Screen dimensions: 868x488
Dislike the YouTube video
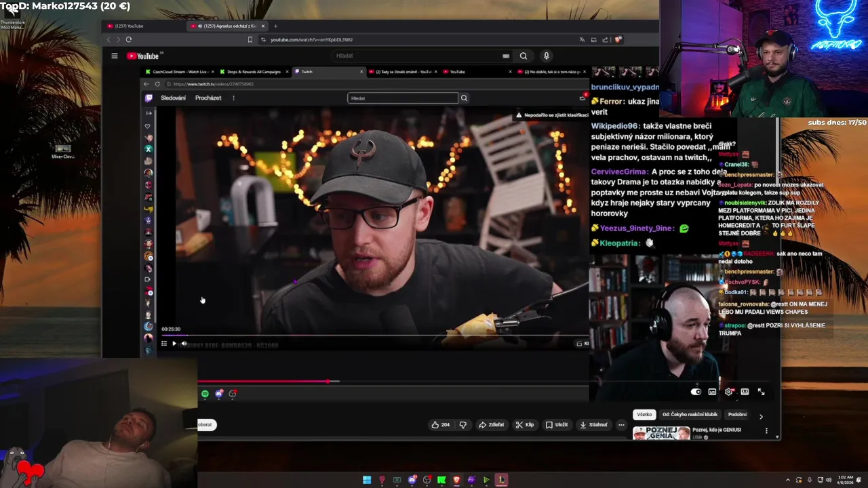pyautogui.click(x=463, y=425)
